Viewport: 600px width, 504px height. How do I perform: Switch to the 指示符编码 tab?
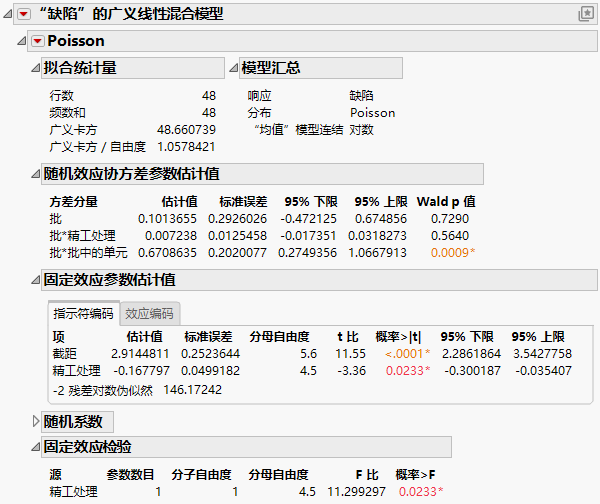tap(83, 313)
